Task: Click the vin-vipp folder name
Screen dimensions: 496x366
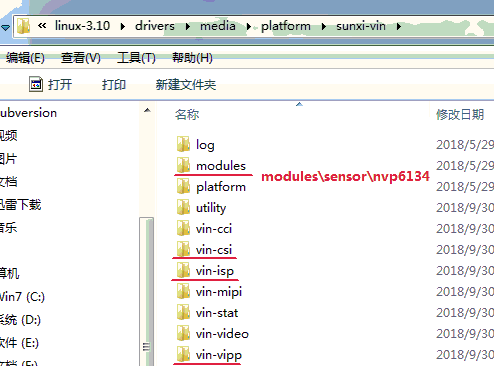Action: [x=218, y=355]
